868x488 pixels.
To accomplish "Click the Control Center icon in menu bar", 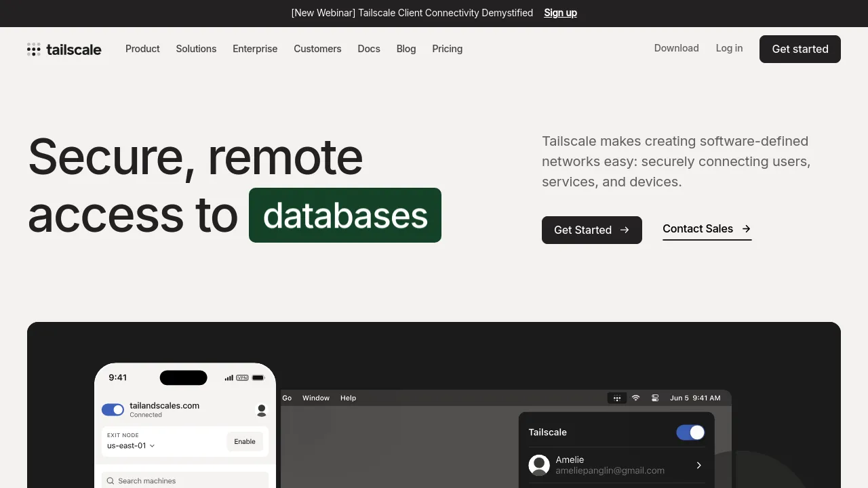I will click(655, 398).
